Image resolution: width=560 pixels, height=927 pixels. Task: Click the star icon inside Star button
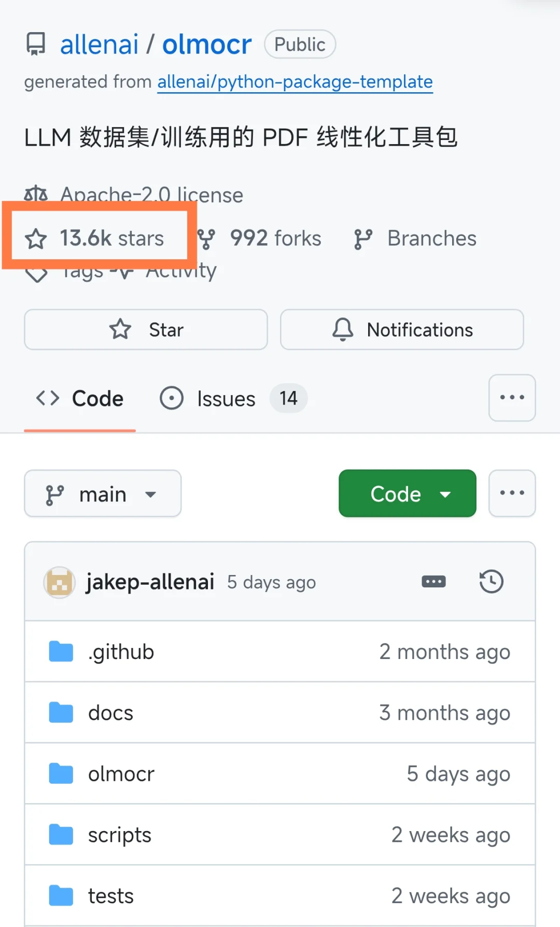coord(120,329)
